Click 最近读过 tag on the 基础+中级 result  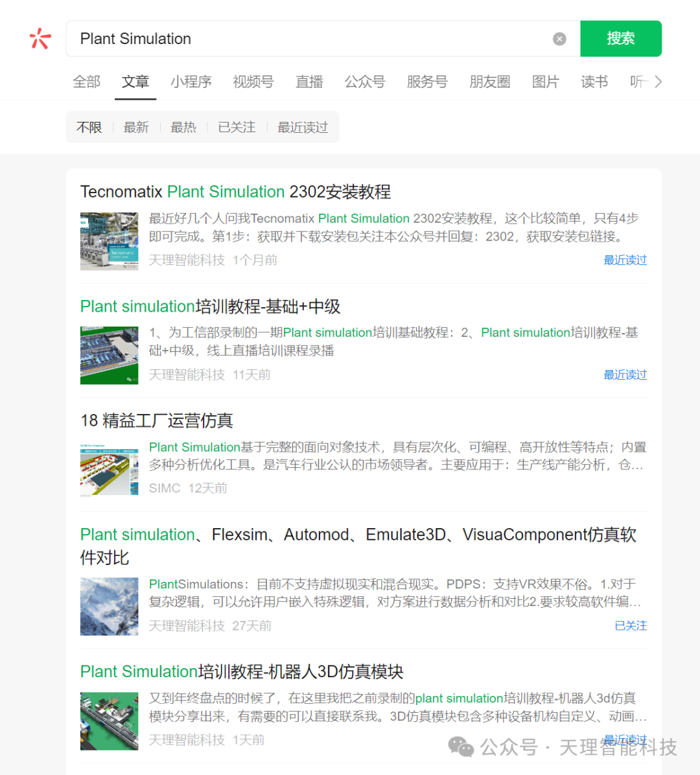point(625,375)
